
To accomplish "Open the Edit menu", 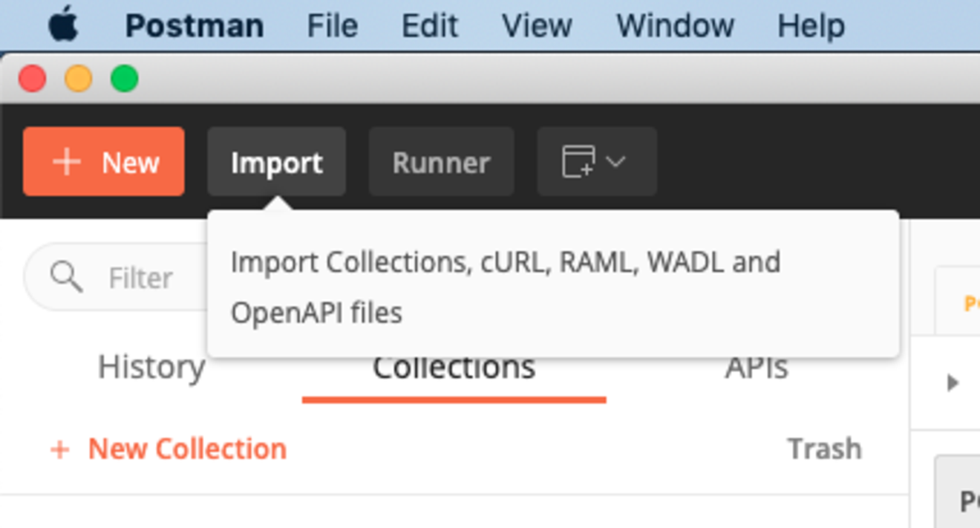I will point(430,27).
